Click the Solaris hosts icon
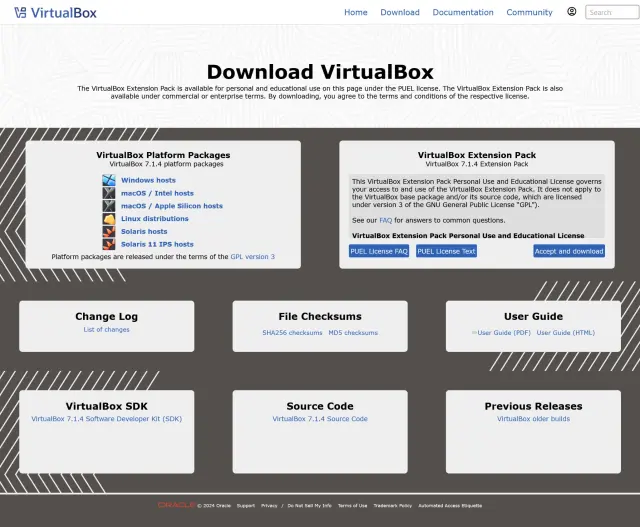The width and height of the screenshot is (640, 527). pos(109,231)
